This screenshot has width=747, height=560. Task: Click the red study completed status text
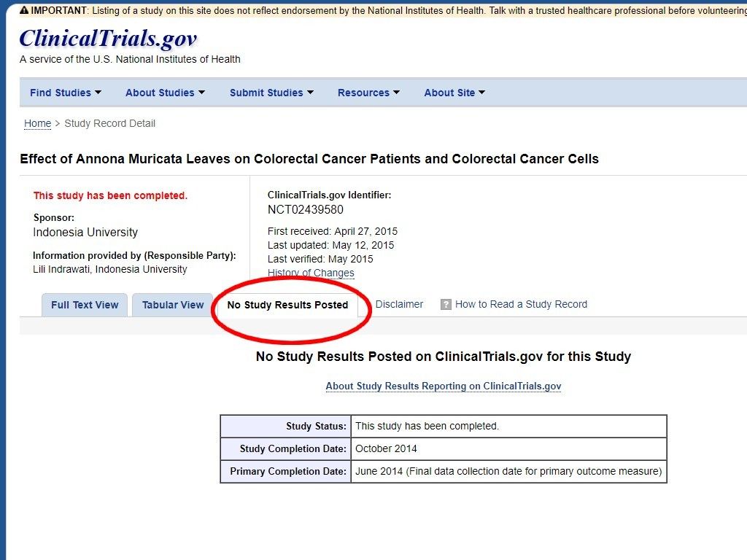pos(111,195)
